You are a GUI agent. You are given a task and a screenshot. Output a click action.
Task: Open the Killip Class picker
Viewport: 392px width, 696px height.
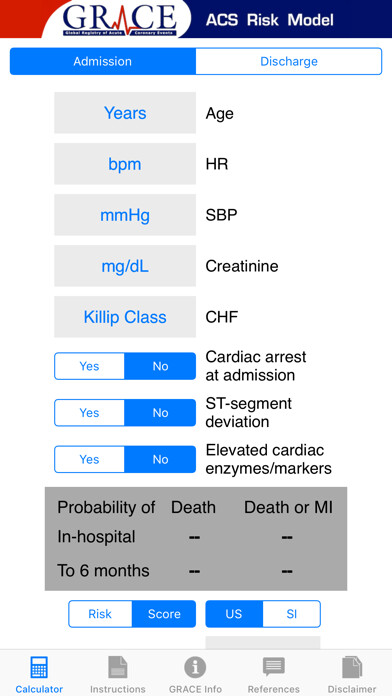[x=125, y=317]
